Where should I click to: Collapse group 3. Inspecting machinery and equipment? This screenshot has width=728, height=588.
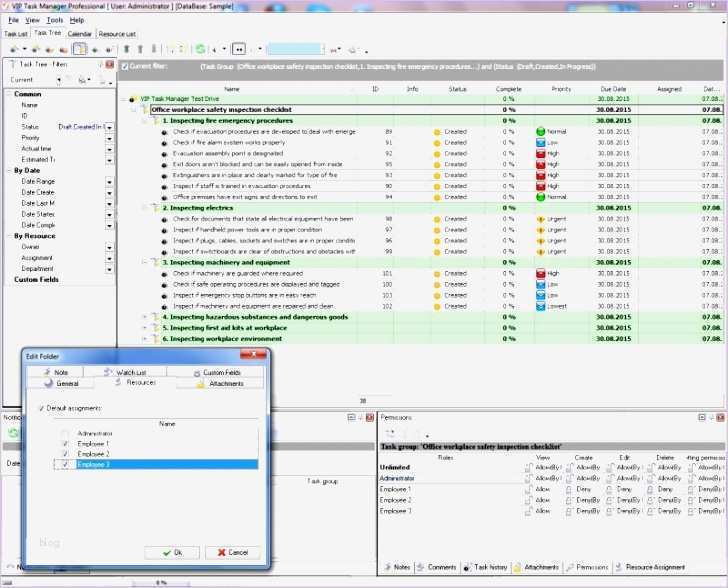(144, 262)
